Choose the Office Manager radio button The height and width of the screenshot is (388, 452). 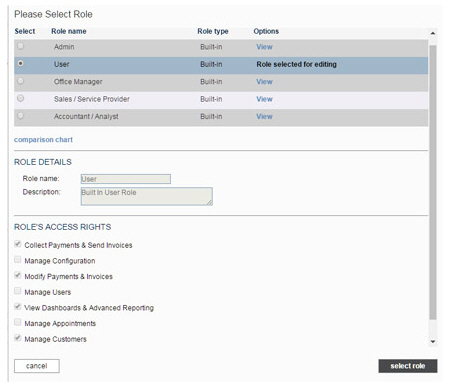21,81
